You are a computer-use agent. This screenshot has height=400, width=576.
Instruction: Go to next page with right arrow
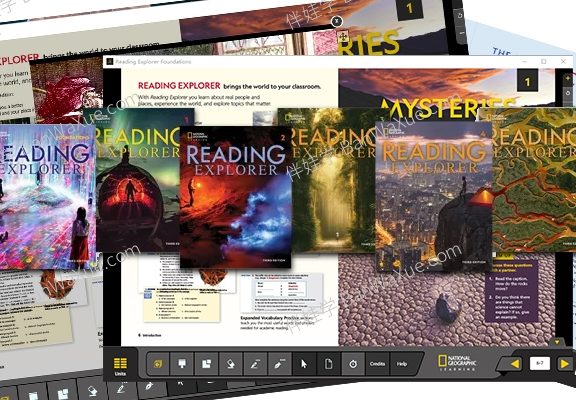point(564,364)
